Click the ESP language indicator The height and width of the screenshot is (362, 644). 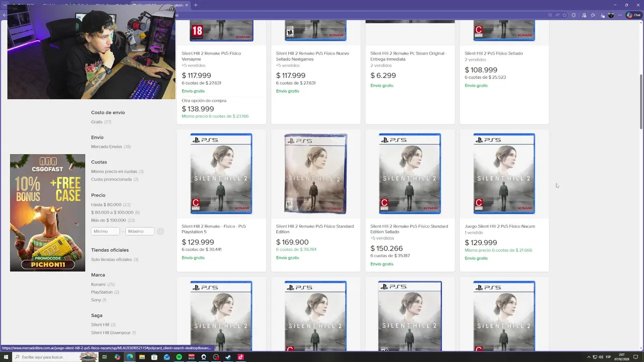(x=608, y=357)
